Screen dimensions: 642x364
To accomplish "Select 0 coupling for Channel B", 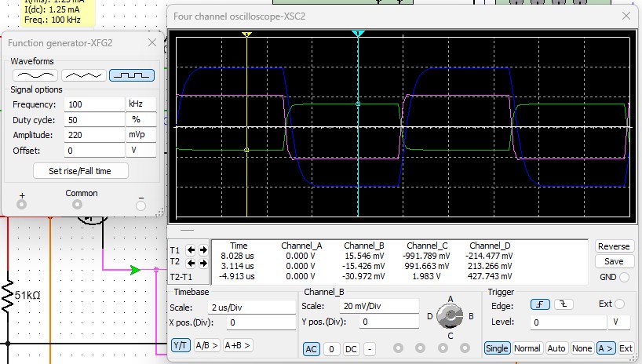I will tap(332, 349).
